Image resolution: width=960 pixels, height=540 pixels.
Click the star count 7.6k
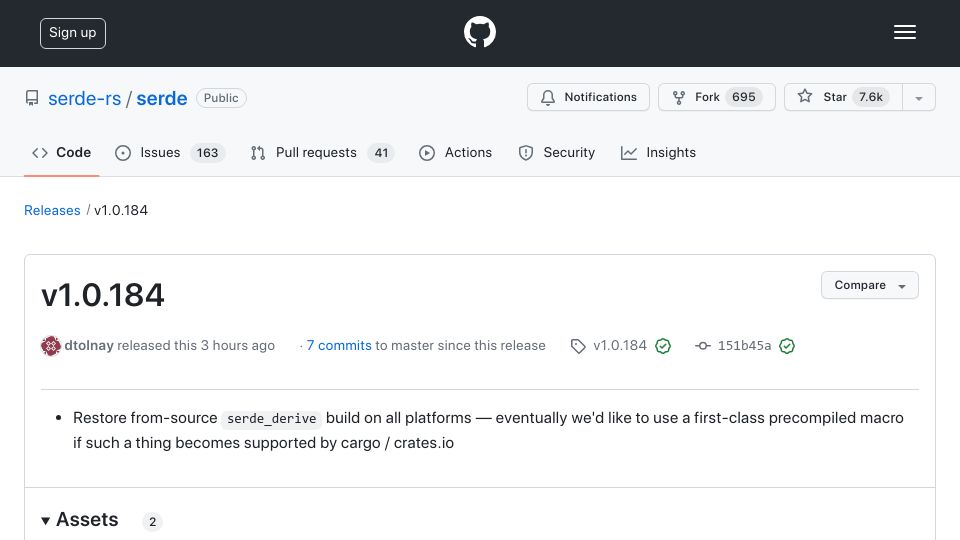pyautogui.click(x=871, y=97)
